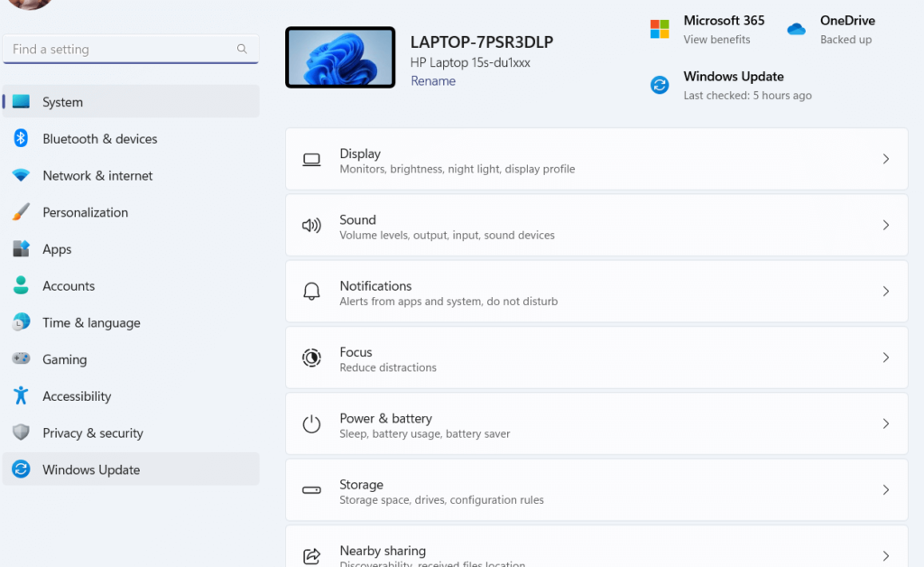Click the System monitor icon in sidebar
Image resolution: width=924 pixels, height=567 pixels.
[22, 101]
